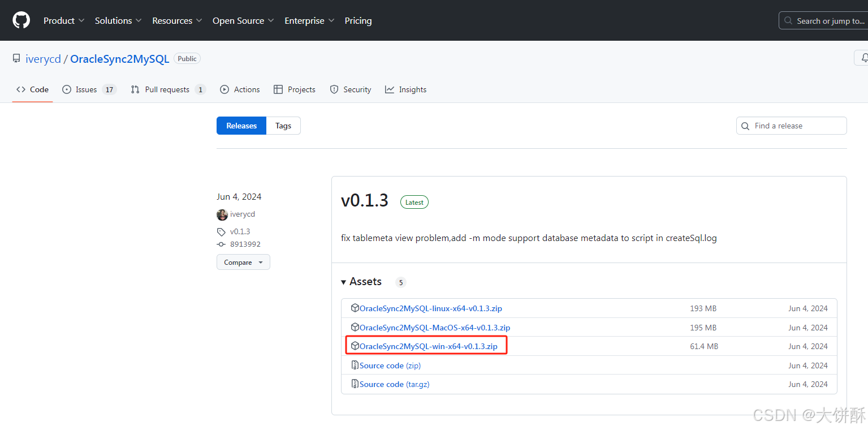Click file icon of Source code (zip)
This screenshot has height=430, width=868.
(355, 365)
